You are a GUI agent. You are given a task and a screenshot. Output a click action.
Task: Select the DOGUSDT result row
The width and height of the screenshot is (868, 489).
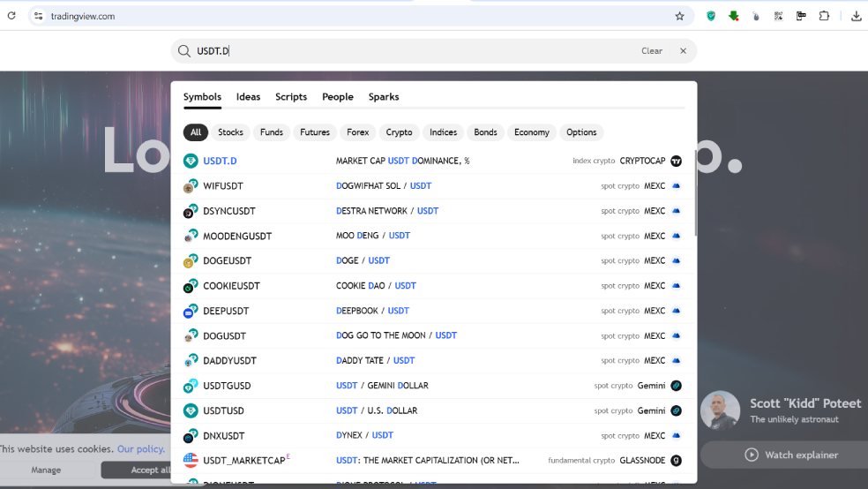click(433, 335)
